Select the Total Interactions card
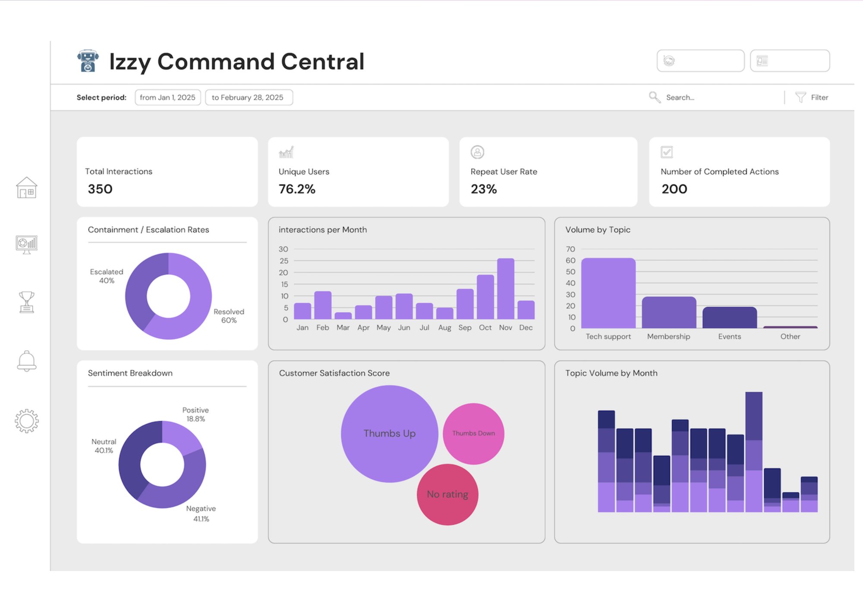 (x=167, y=172)
